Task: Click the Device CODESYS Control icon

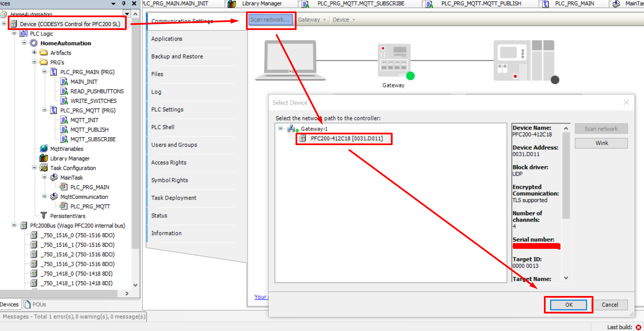Action: pos(14,24)
